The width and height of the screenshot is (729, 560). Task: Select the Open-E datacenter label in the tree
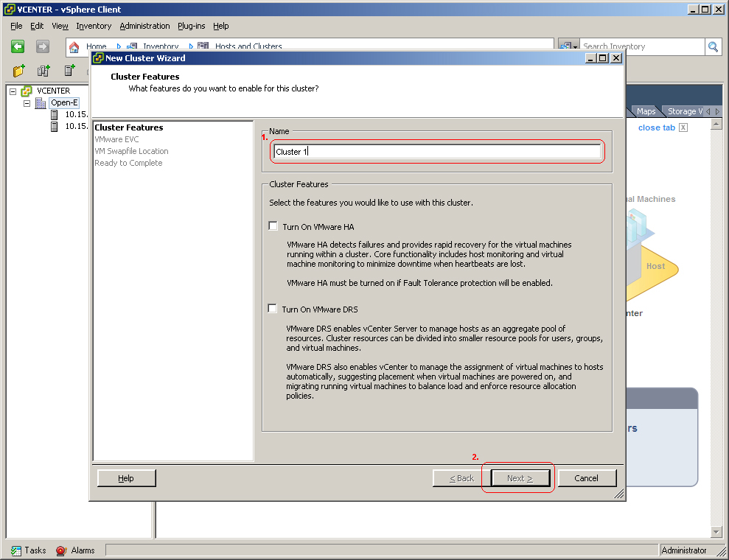click(x=64, y=102)
